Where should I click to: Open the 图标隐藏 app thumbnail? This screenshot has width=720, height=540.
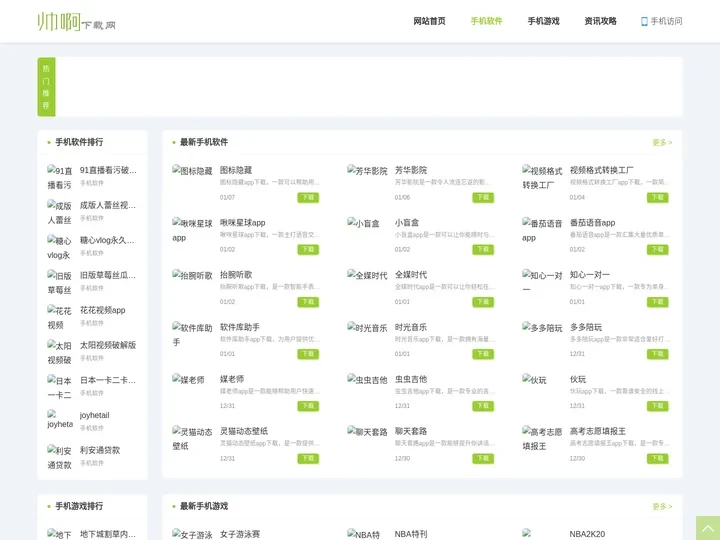pos(192,171)
